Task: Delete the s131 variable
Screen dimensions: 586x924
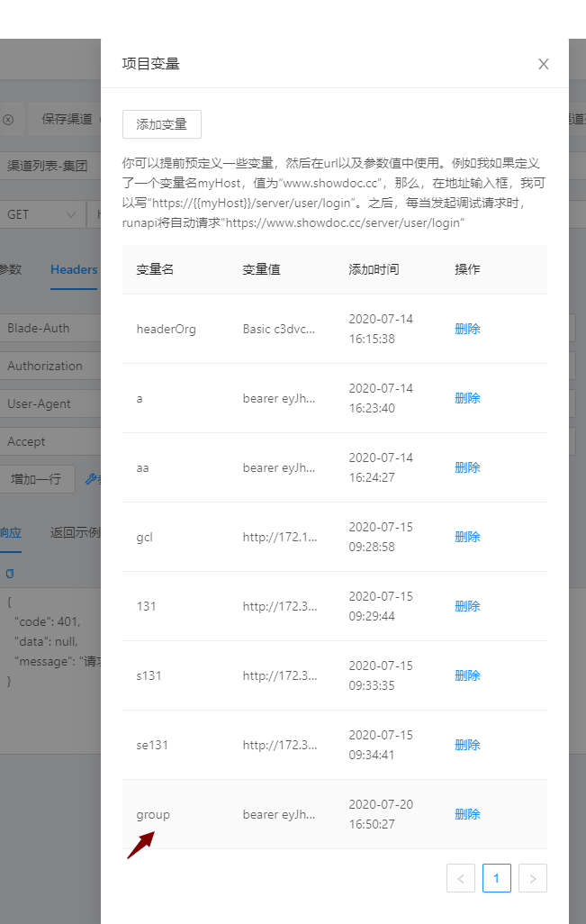Action: coord(467,675)
